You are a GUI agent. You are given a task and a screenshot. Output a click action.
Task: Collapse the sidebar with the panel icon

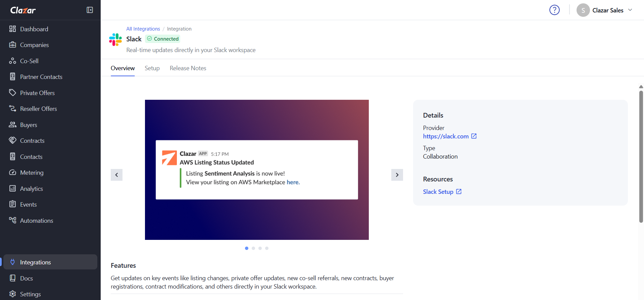point(90,10)
